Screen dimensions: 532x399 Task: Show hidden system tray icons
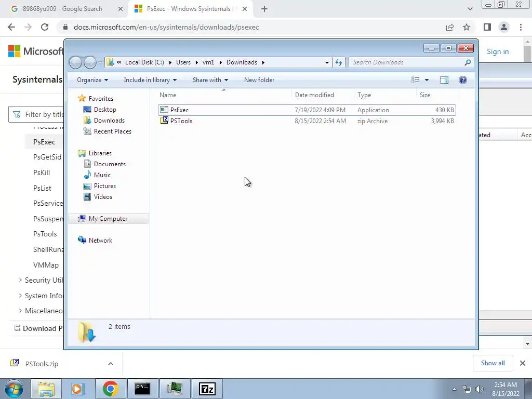[454, 389]
